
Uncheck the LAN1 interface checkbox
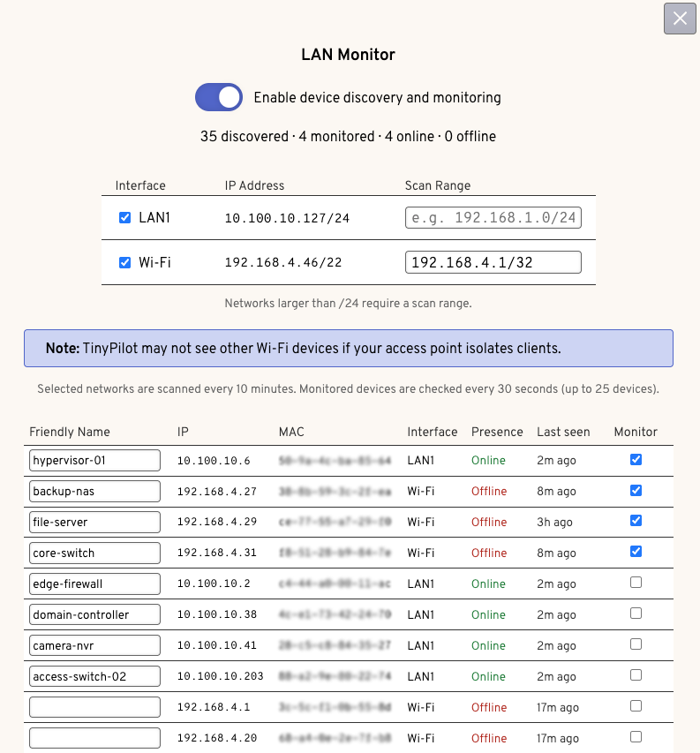[124, 217]
